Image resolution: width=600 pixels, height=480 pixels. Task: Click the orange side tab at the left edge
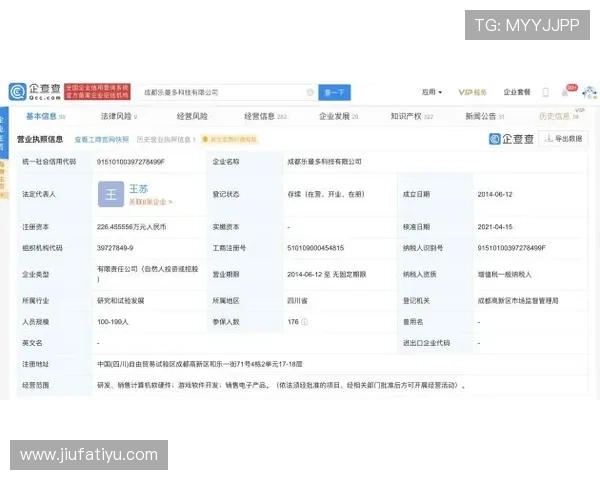4,179
